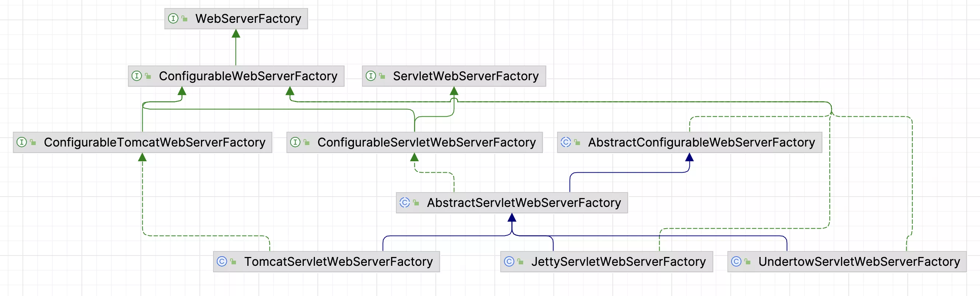Click the interface icon of ConfigurableServletWebServerFactory
The width and height of the screenshot is (980, 296).
pyautogui.click(x=295, y=142)
